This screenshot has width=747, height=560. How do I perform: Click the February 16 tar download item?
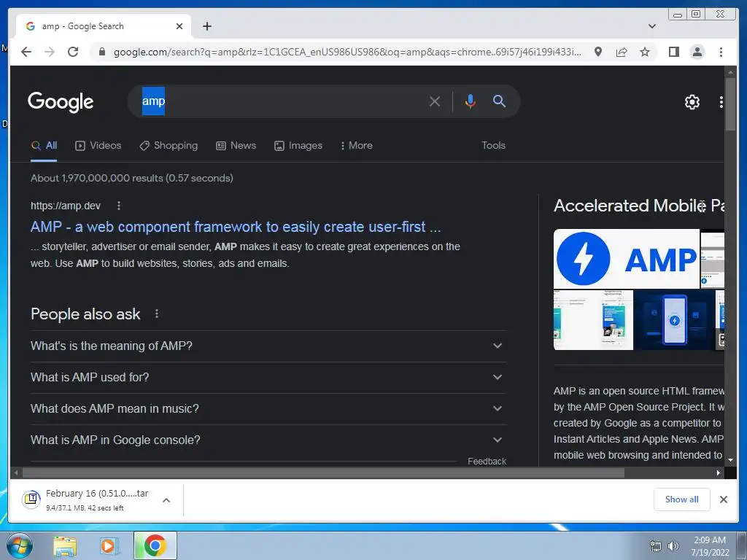90,500
